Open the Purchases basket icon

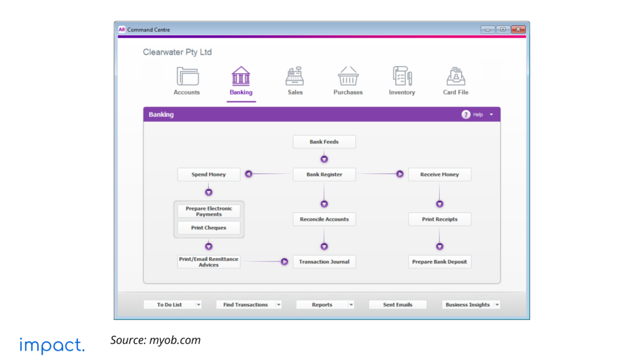[x=348, y=76]
